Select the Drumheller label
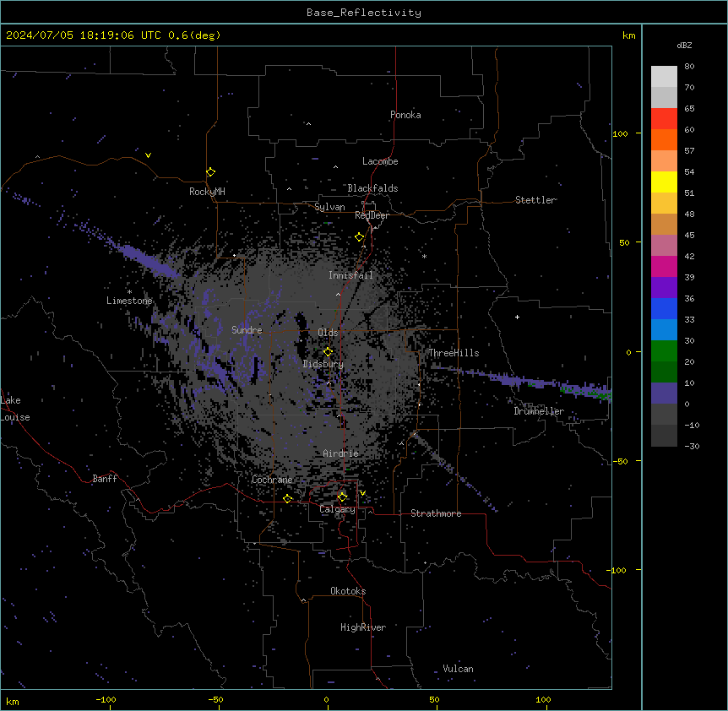 point(539,411)
